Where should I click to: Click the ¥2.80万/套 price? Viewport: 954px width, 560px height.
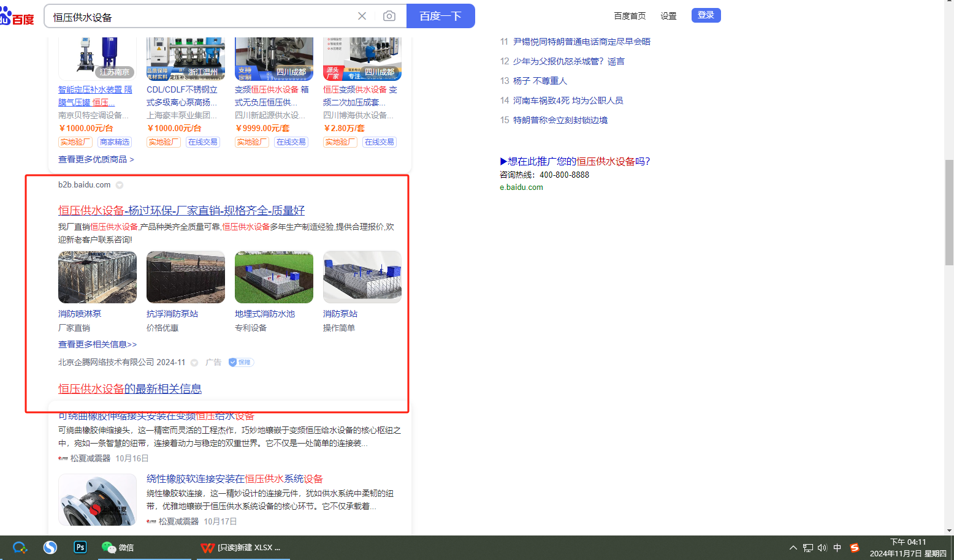pos(344,128)
